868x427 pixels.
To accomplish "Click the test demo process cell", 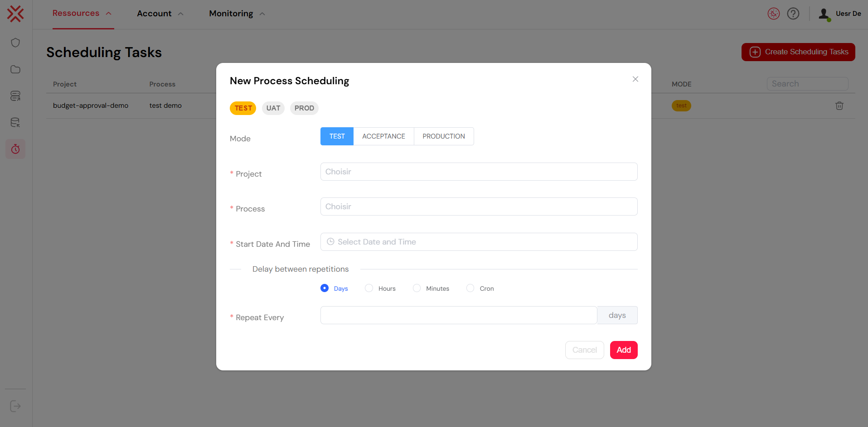I will (x=165, y=106).
